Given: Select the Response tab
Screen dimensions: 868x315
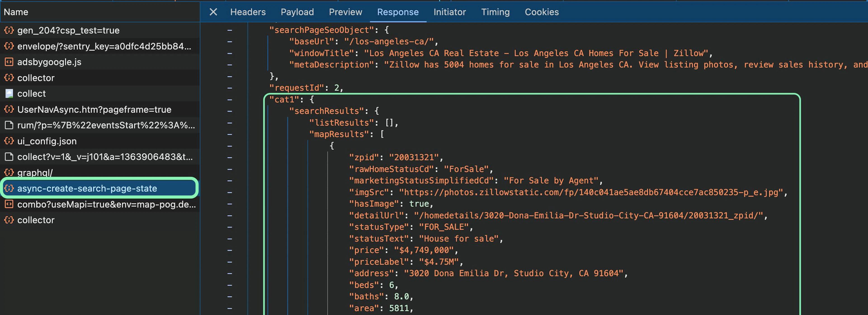Looking at the screenshot, I should 398,12.
